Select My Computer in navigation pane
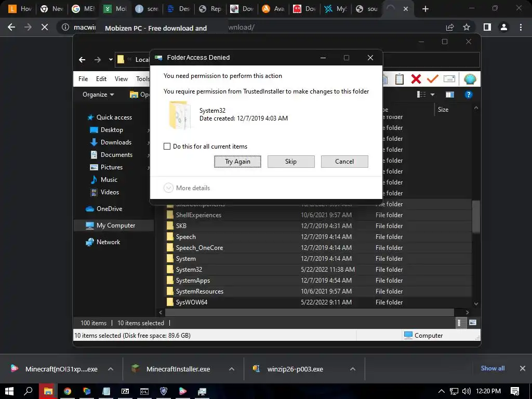532x399 pixels. [x=114, y=225]
